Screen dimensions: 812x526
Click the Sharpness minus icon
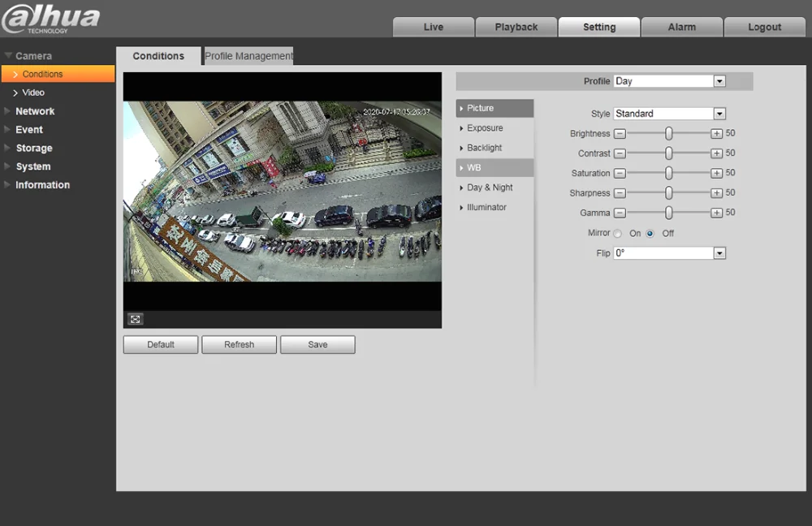click(620, 193)
